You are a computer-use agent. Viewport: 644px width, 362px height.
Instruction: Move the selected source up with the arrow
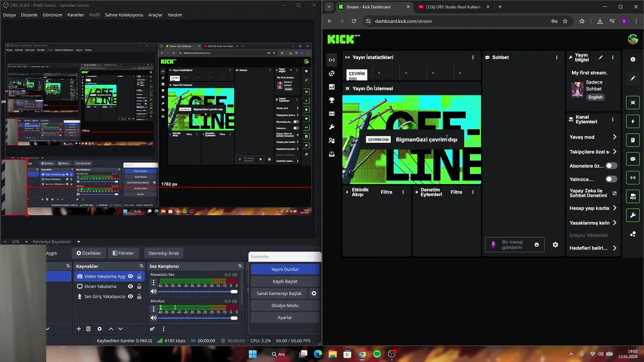tap(111, 329)
